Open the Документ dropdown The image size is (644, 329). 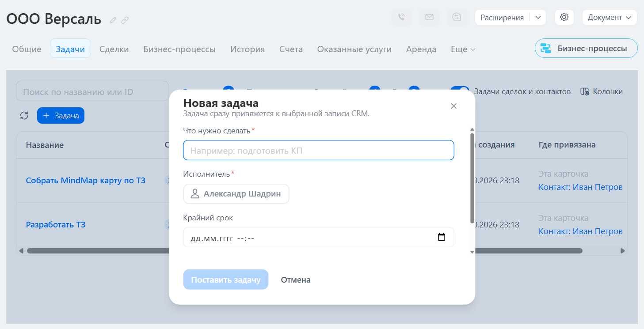610,17
